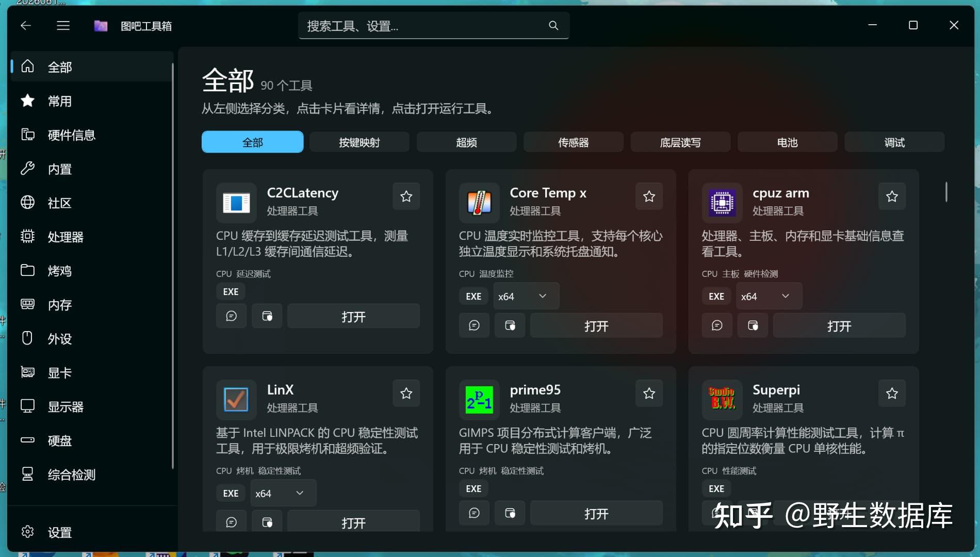Favorite C2CLatency with star toggle
This screenshot has height=557, width=980.
click(x=406, y=196)
